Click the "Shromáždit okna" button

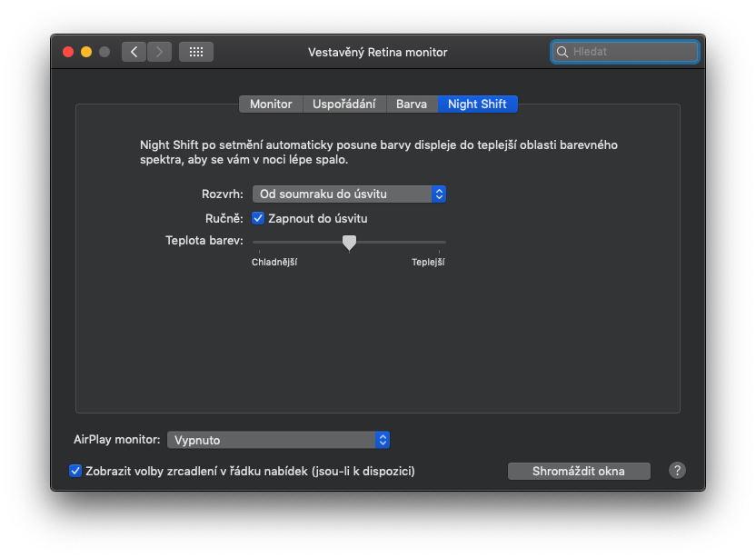point(579,471)
